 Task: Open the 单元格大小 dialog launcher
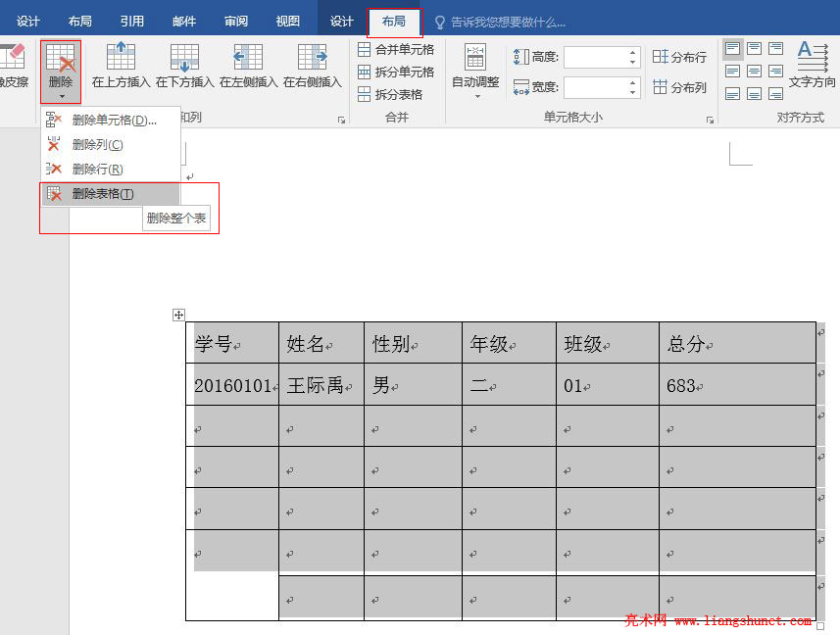tap(710, 118)
